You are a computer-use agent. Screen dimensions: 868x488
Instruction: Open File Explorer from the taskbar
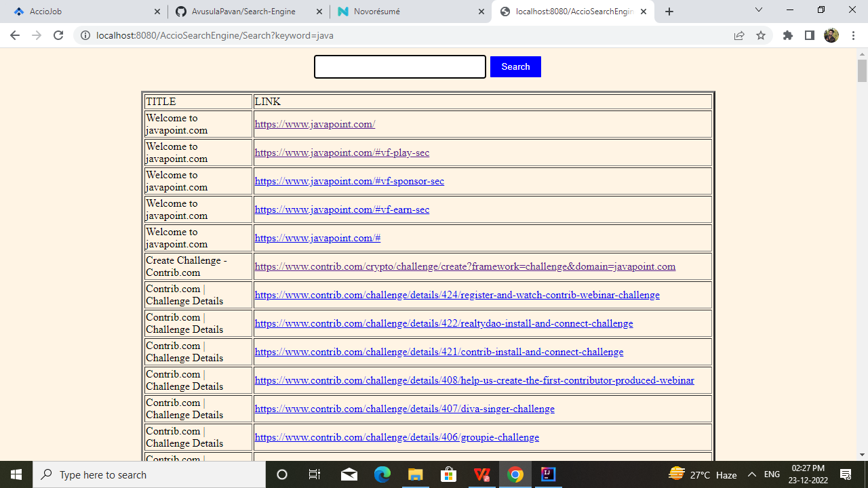coord(414,474)
